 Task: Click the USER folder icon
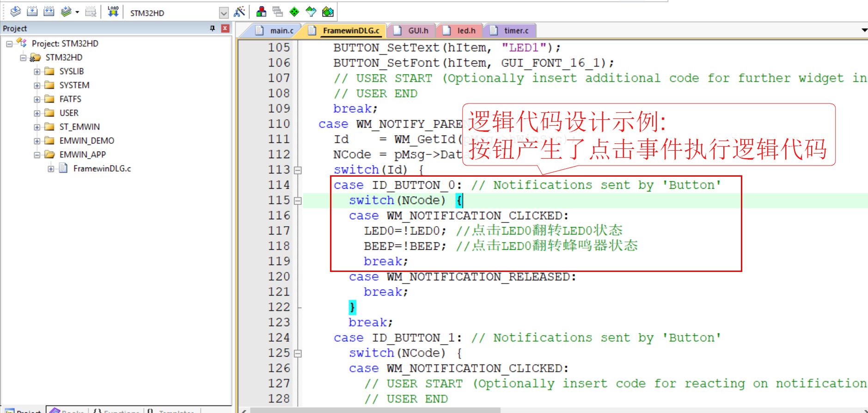click(49, 113)
